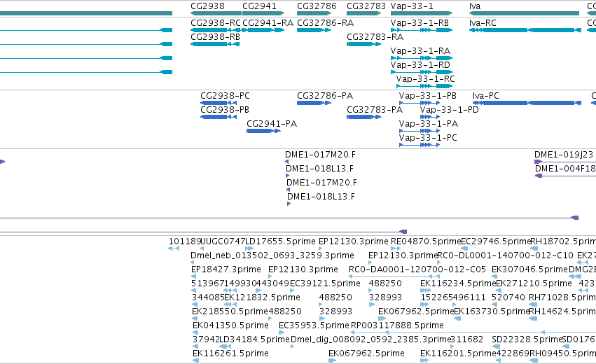Click Dmel_dig_008092_0592_2385.3prime feature
The image size is (596, 364).
370,339
